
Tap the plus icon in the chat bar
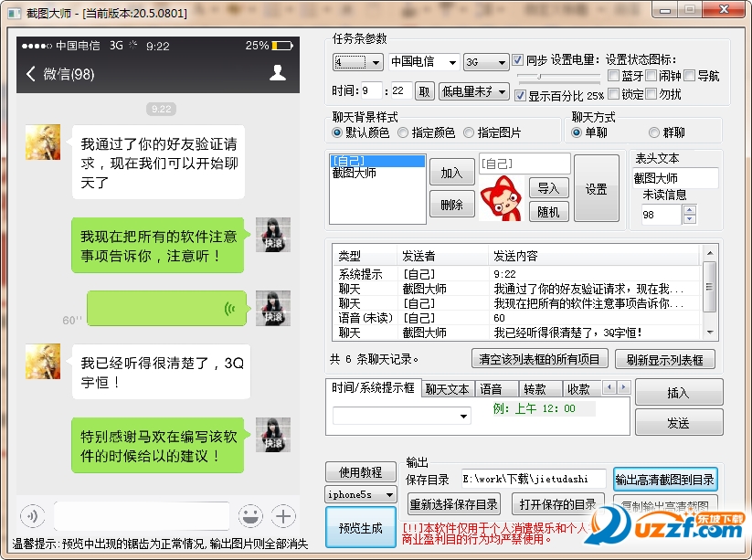pos(283,516)
